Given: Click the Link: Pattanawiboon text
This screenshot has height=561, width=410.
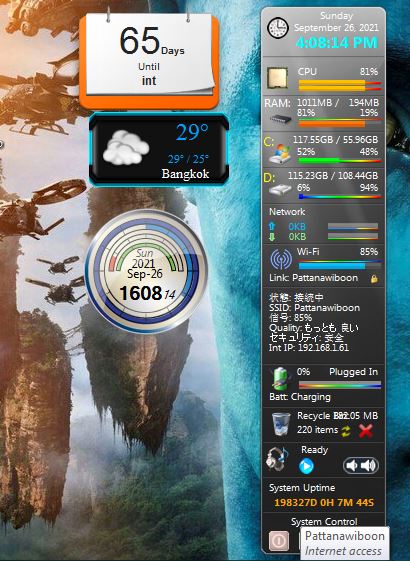Looking at the screenshot, I should point(313,278).
